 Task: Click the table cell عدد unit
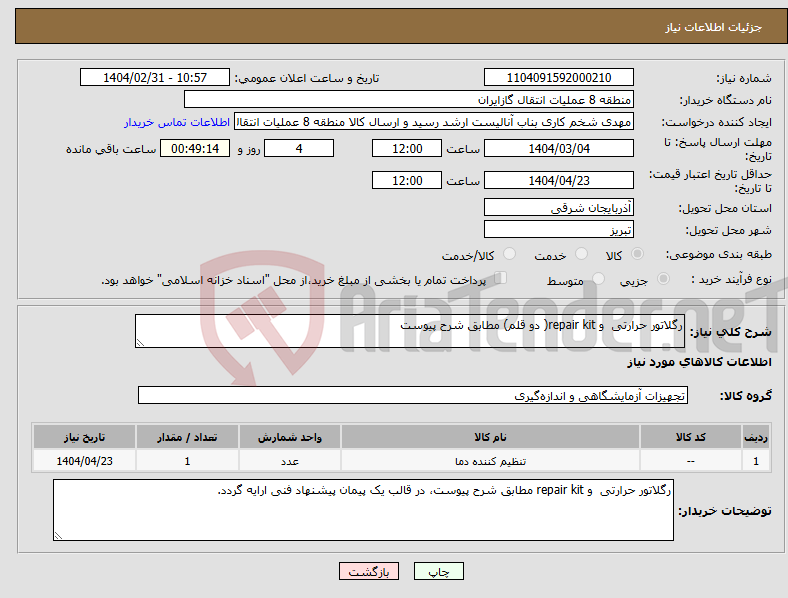click(290, 461)
